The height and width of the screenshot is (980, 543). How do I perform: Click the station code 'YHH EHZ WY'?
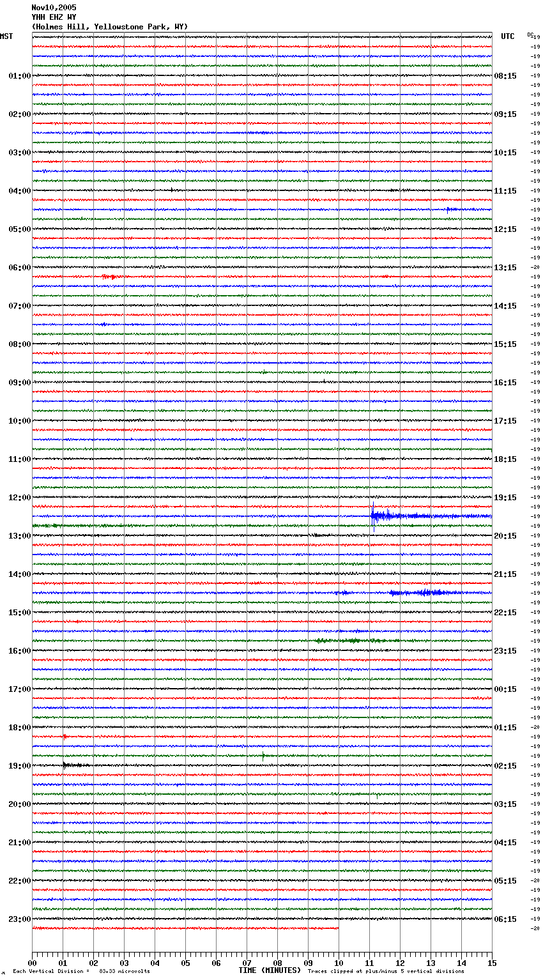point(54,17)
